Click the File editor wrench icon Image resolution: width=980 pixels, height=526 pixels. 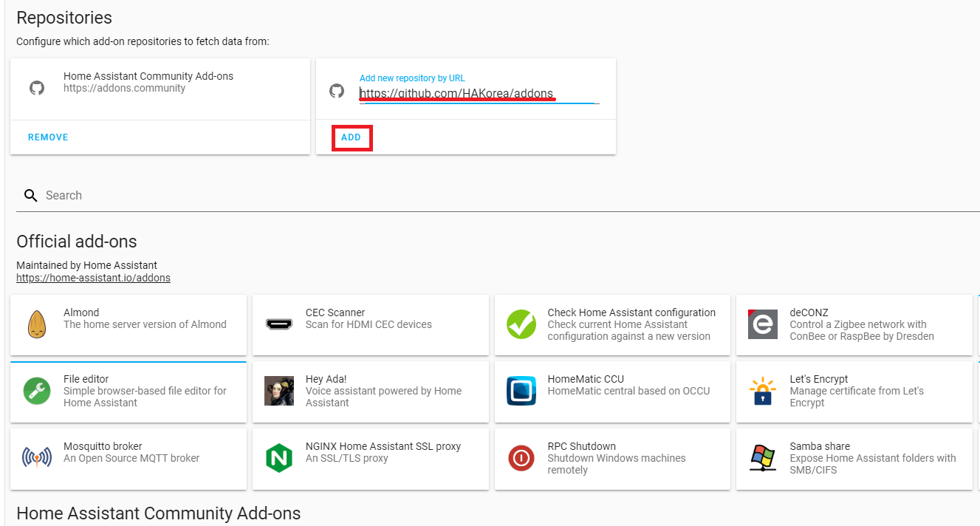pos(37,391)
